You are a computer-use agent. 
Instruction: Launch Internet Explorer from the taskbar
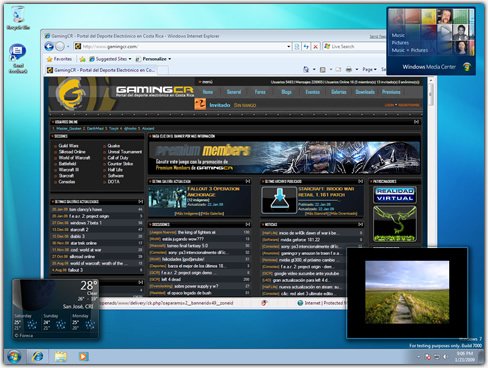[x=37, y=357]
